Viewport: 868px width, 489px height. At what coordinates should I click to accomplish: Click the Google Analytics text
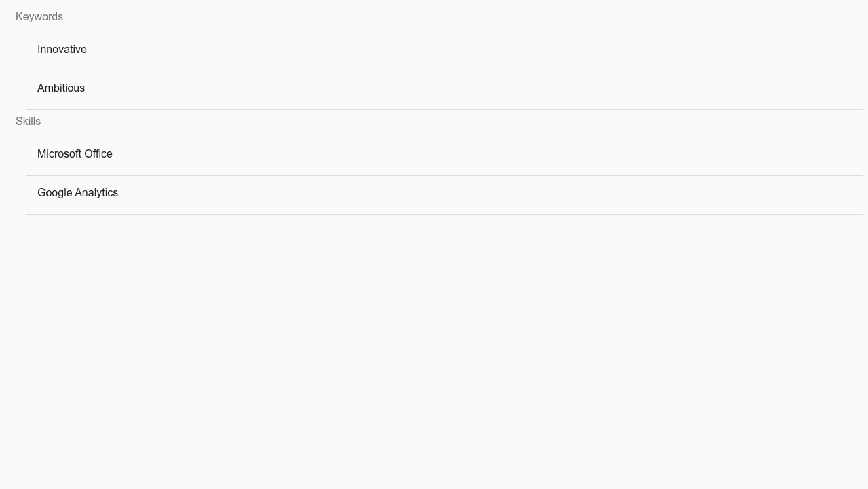pos(77,193)
